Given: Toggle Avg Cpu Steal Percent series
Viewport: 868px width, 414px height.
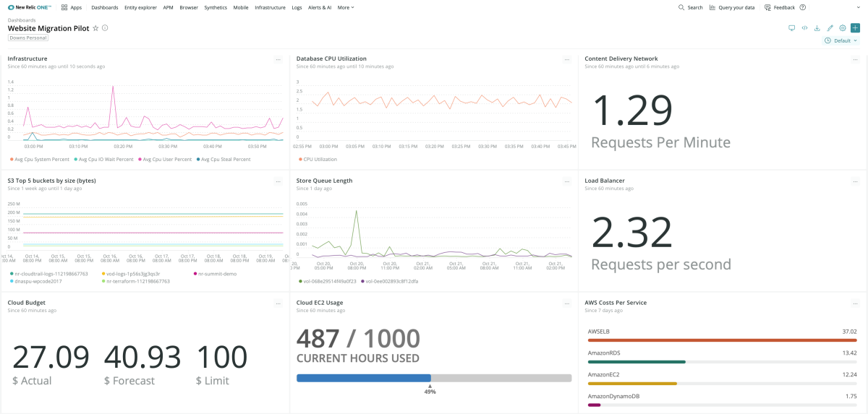Looking at the screenshot, I should click(x=224, y=159).
